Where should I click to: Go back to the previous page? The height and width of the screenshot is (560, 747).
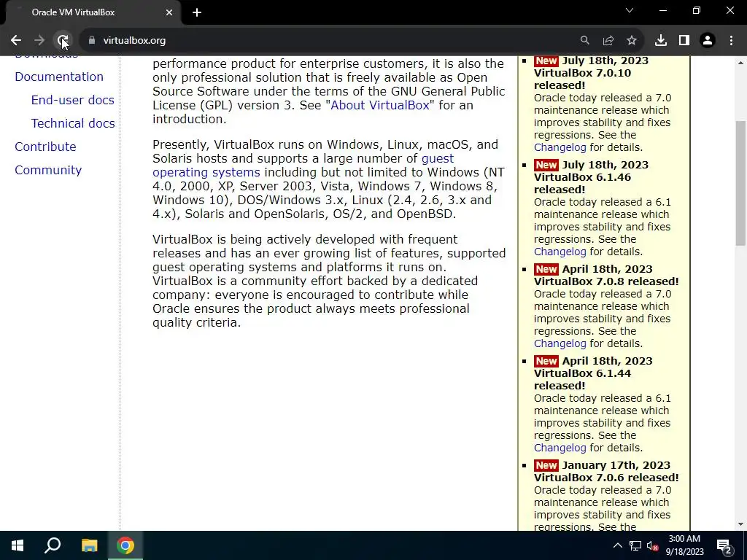click(x=16, y=41)
